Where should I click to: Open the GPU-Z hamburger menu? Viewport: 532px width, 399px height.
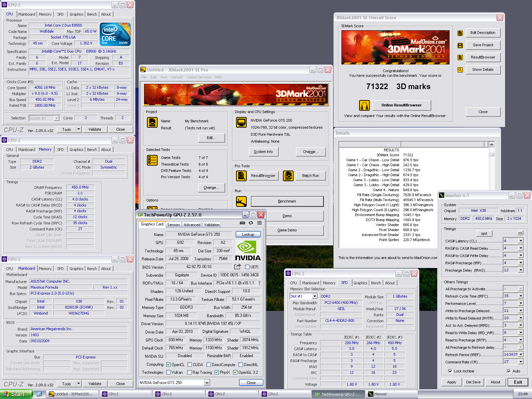(x=259, y=223)
